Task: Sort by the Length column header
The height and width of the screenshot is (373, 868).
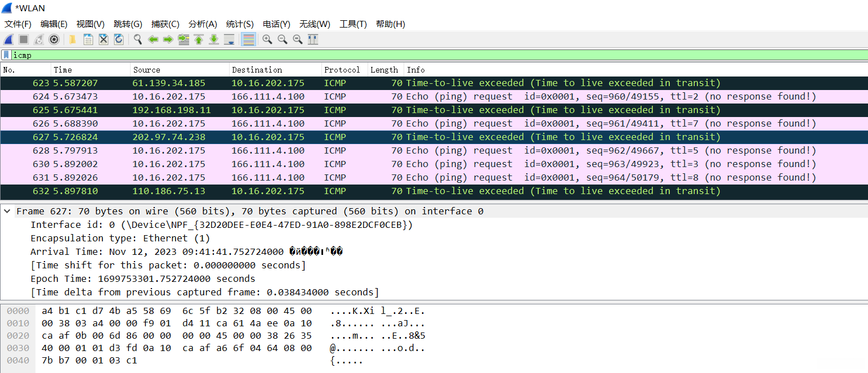Action: click(x=386, y=70)
